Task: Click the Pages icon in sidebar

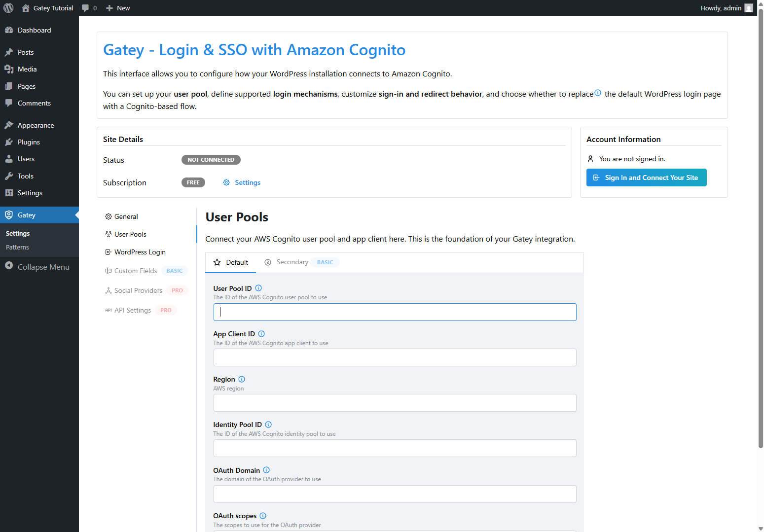Action: pyautogui.click(x=9, y=86)
